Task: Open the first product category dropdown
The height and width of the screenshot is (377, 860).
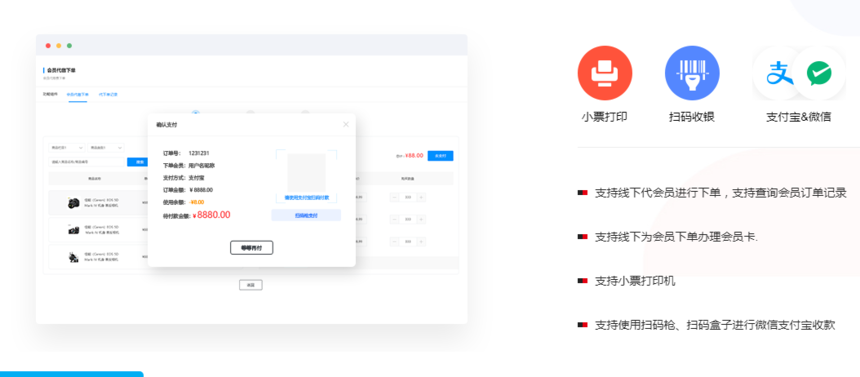Action: (x=66, y=148)
